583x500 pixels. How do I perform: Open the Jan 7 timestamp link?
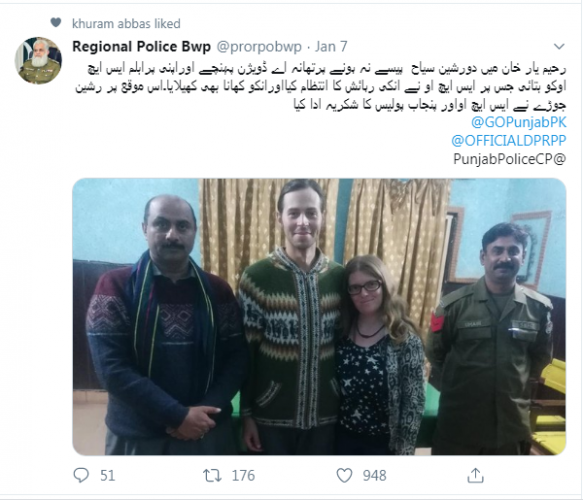click(331, 46)
